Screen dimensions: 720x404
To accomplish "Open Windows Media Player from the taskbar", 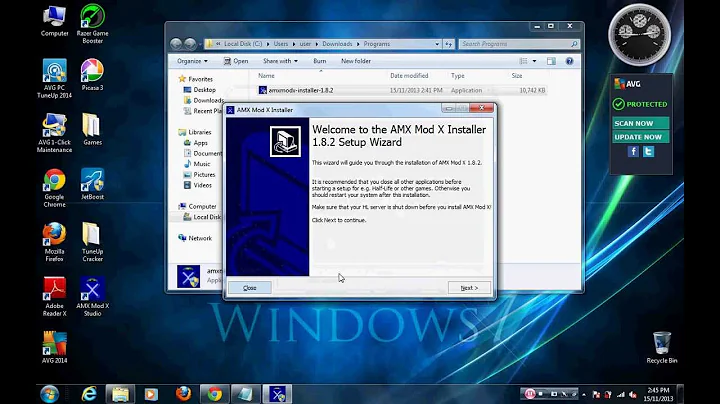I will (x=151, y=394).
